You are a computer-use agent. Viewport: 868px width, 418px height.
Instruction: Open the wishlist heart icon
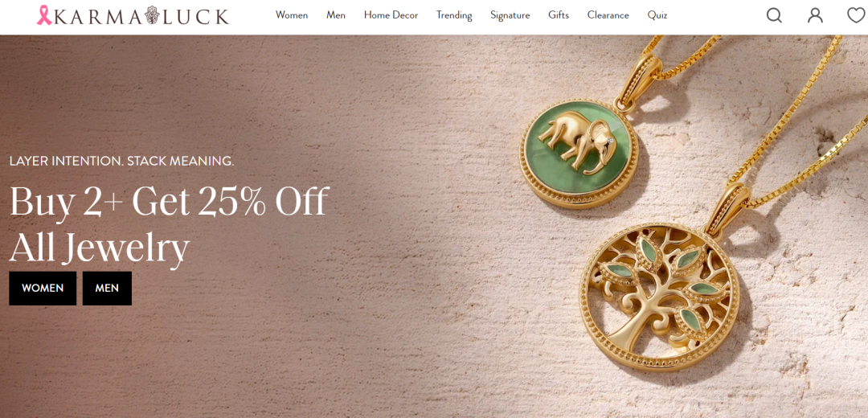857,15
